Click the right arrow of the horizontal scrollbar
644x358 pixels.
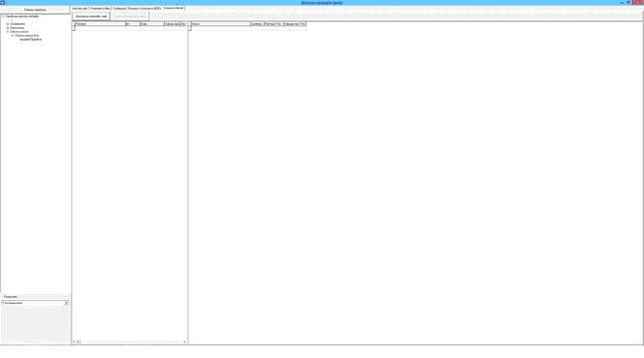[x=184, y=342]
